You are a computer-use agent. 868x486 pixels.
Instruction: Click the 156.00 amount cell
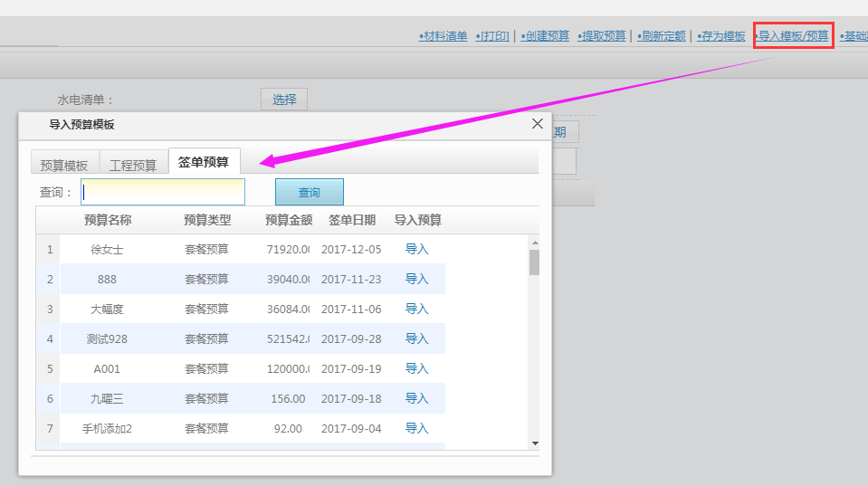click(288, 399)
